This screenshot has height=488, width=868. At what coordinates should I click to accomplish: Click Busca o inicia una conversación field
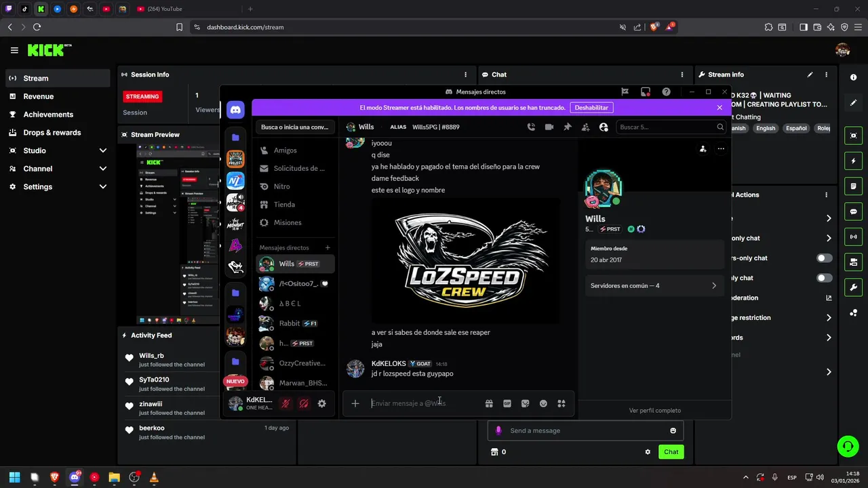click(295, 127)
